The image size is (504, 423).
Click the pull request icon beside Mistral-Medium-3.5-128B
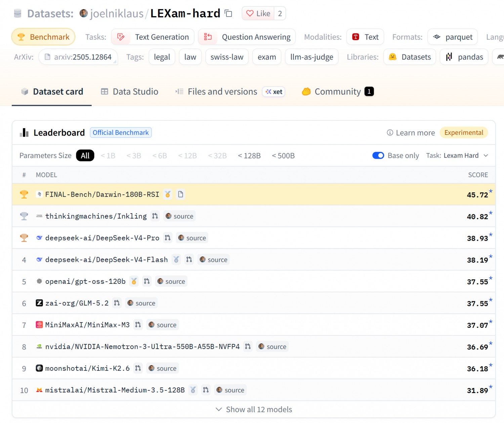206,390
